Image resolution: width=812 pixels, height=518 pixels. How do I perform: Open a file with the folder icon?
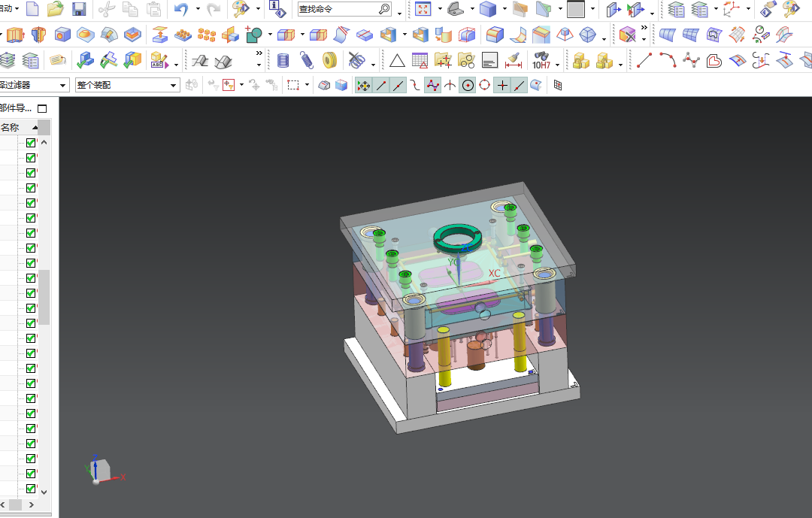pyautogui.click(x=56, y=9)
